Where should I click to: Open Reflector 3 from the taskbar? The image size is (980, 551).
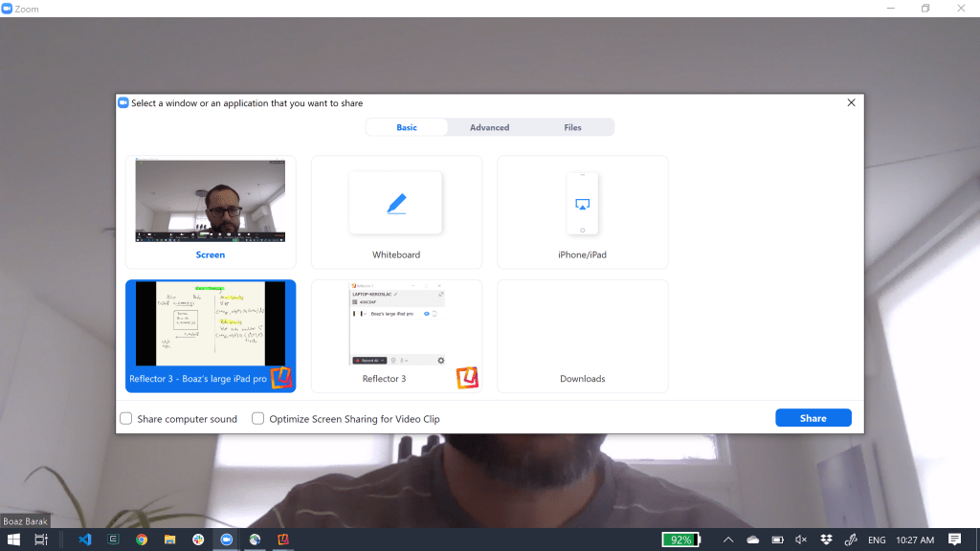pos(282,540)
